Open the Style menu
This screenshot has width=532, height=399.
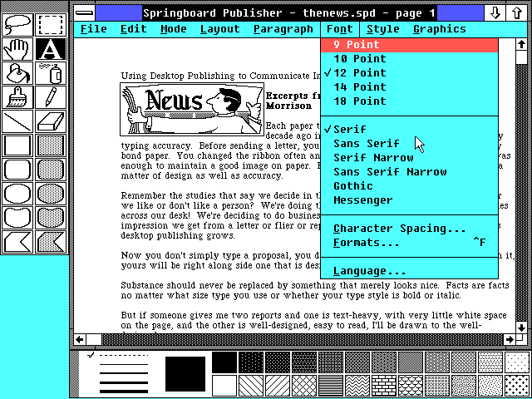383,29
